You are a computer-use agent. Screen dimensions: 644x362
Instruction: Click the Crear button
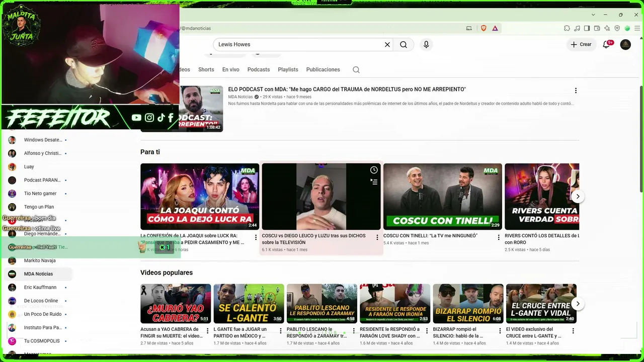pos(581,45)
